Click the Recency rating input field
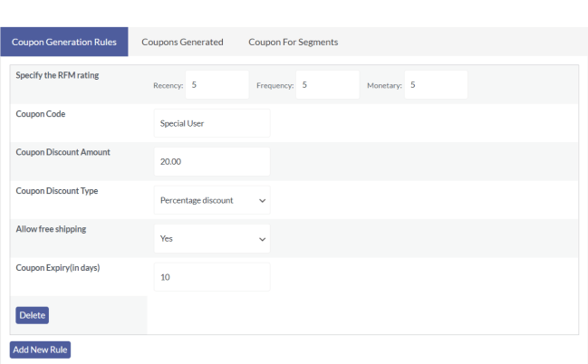Viewport: 588px width, 364px height. coord(217,85)
